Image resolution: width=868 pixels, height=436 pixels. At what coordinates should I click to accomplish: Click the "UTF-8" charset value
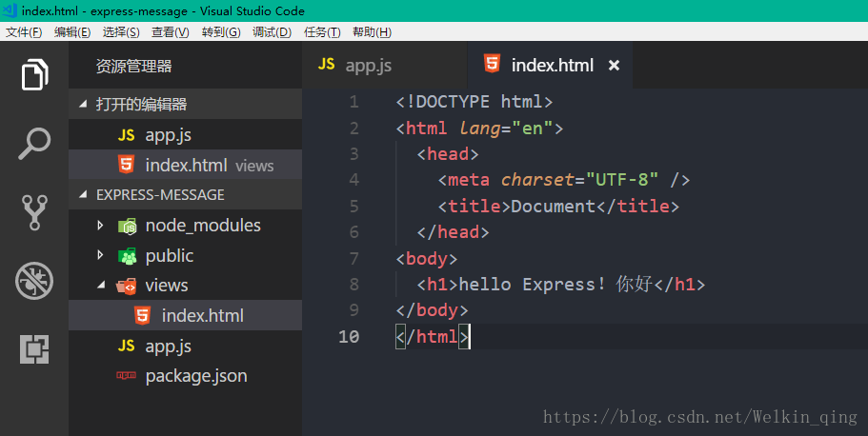622,180
